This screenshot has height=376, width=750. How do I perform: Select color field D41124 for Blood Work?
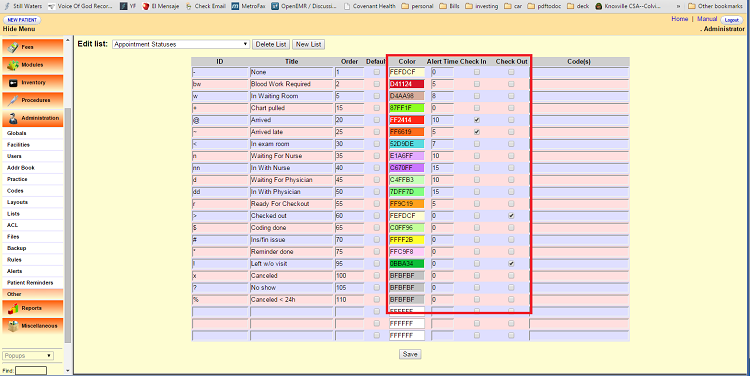tap(407, 84)
